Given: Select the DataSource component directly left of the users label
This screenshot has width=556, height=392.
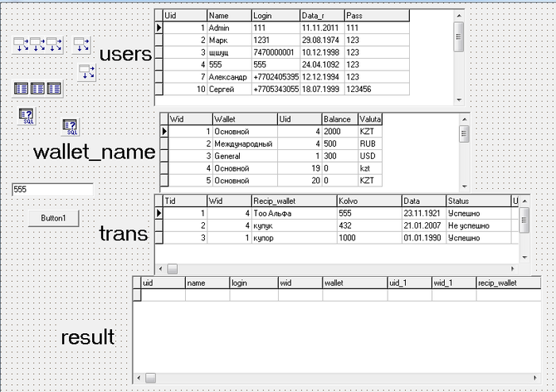Looking at the screenshot, I should 83,44.
